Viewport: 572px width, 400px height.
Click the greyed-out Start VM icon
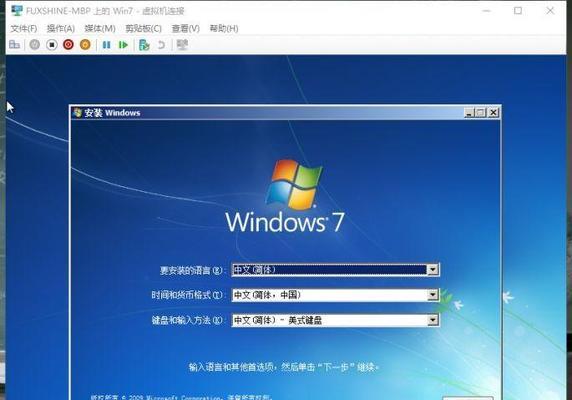click(x=35, y=45)
